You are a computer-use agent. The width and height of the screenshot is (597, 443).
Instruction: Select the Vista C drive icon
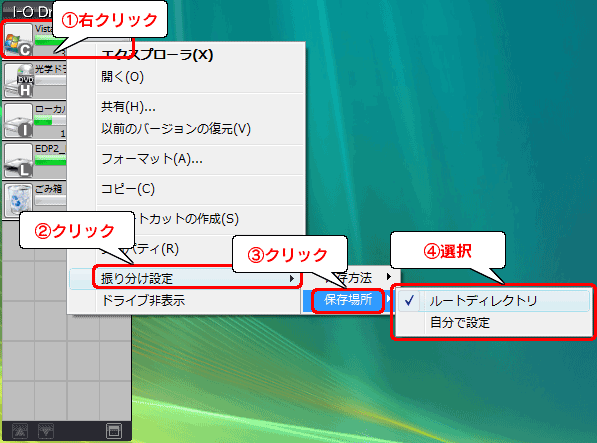18,40
